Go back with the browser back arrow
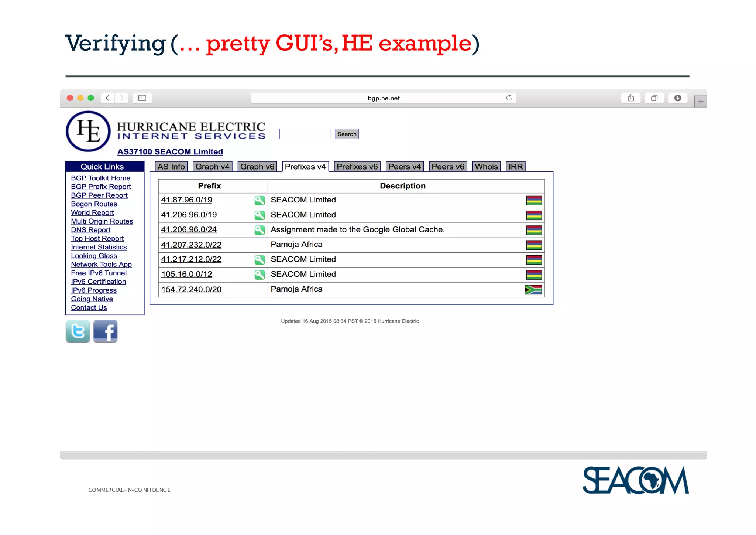Screen dimensions: 756x535 (107, 98)
